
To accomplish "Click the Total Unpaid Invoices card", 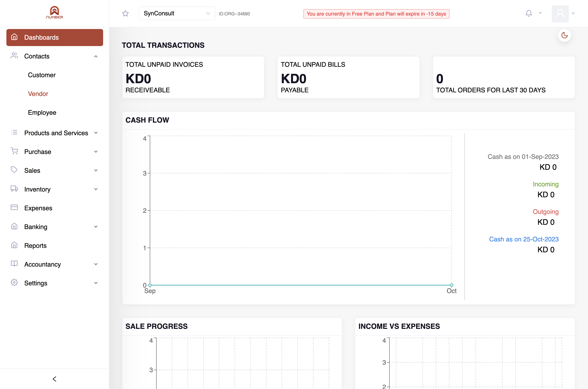I will tap(193, 77).
